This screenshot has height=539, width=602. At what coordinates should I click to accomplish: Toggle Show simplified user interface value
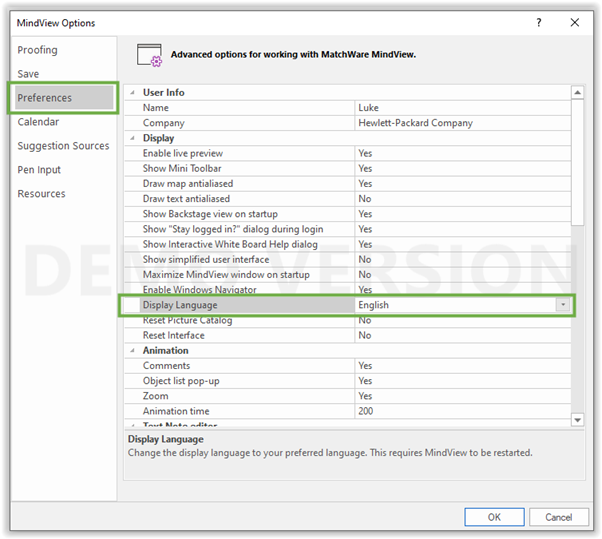point(463,260)
